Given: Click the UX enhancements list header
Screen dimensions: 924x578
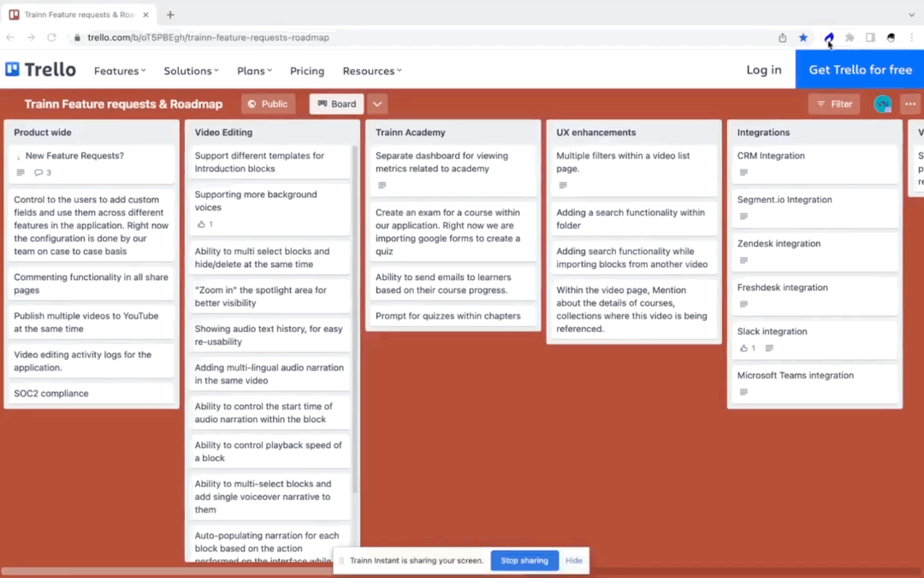Looking at the screenshot, I should tap(595, 132).
